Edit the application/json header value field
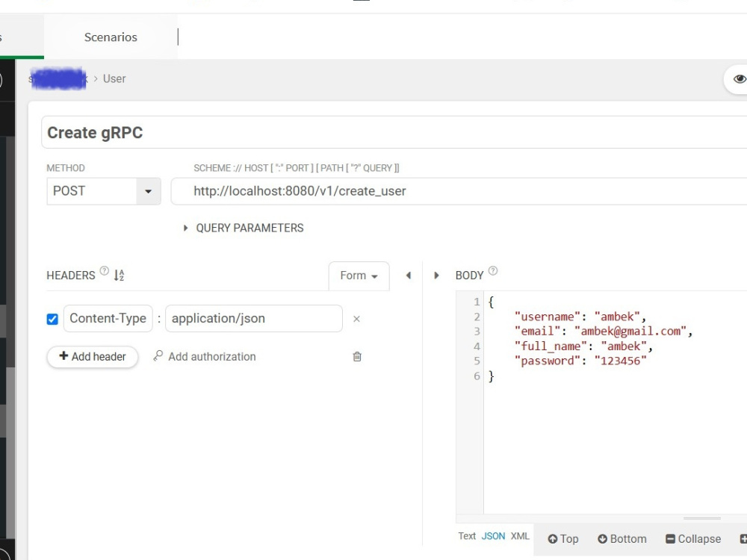The width and height of the screenshot is (747, 560). [x=254, y=319]
